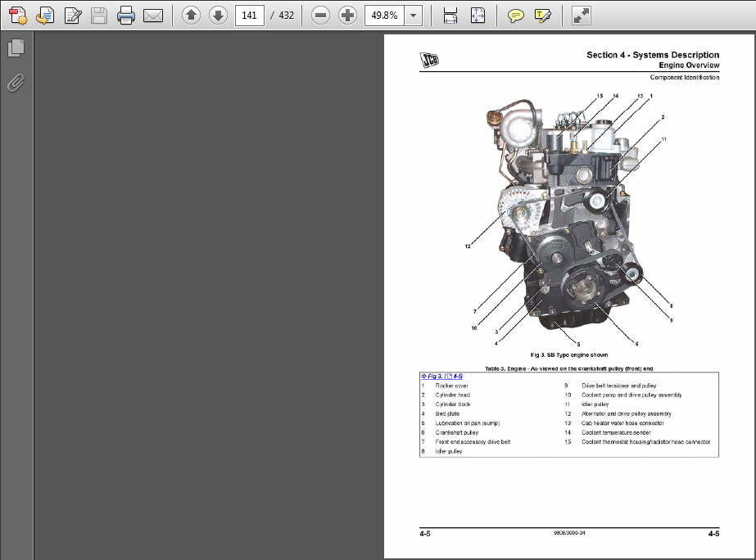Image resolution: width=756 pixels, height=560 pixels.
Task: Select the highlight text tool
Action: point(542,15)
